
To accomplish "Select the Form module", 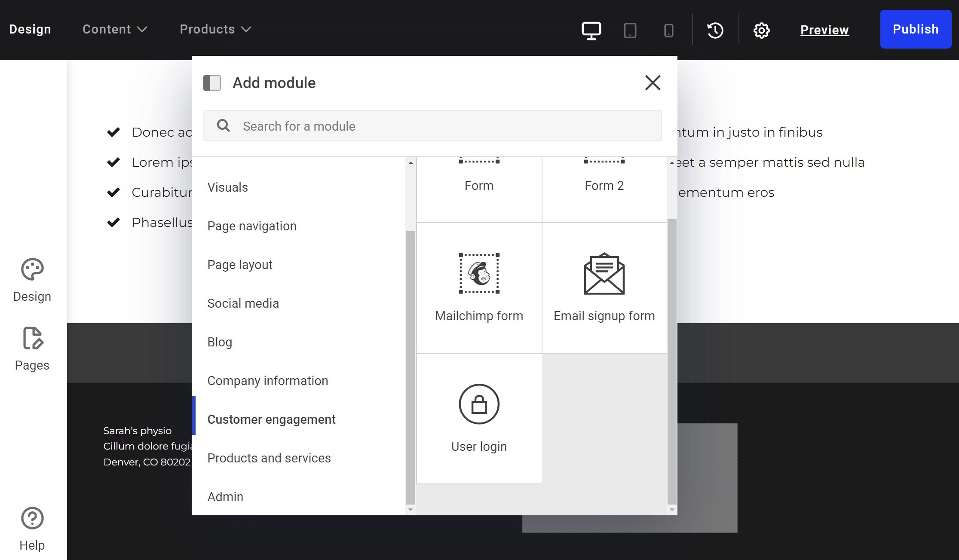I will [x=479, y=190].
